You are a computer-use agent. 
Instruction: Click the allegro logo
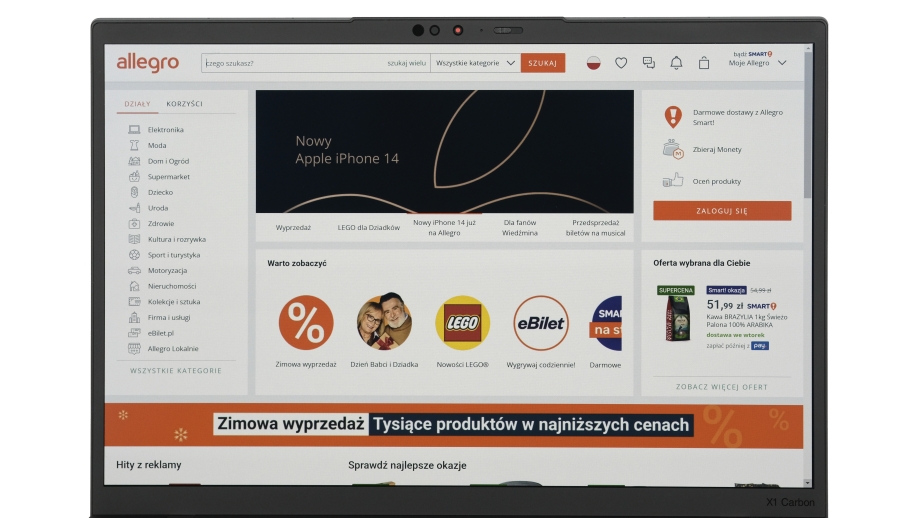pyautogui.click(x=147, y=62)
